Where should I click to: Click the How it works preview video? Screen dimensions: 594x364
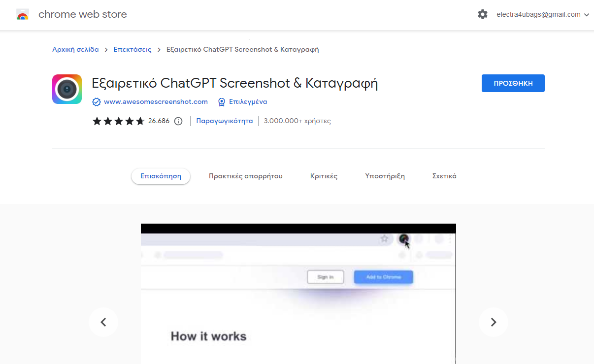(x=298, y=296)
